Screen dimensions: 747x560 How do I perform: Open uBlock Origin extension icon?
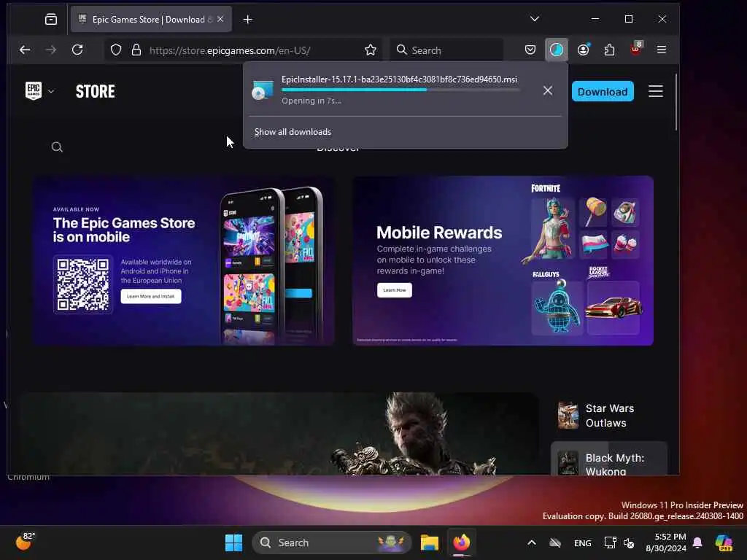click(636, 49)
